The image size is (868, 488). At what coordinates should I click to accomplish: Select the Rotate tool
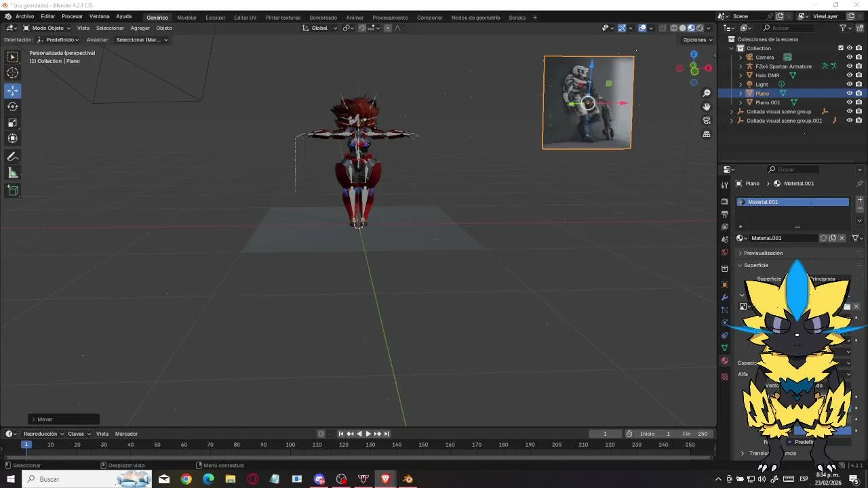click(x=12, y=106)
